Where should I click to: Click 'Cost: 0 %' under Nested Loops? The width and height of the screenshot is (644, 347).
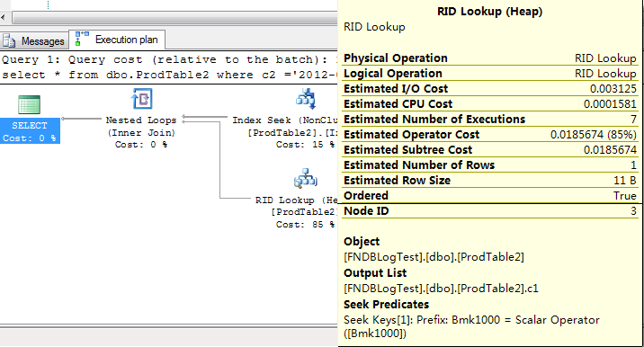pyautogui.click(x=141, y=145)
